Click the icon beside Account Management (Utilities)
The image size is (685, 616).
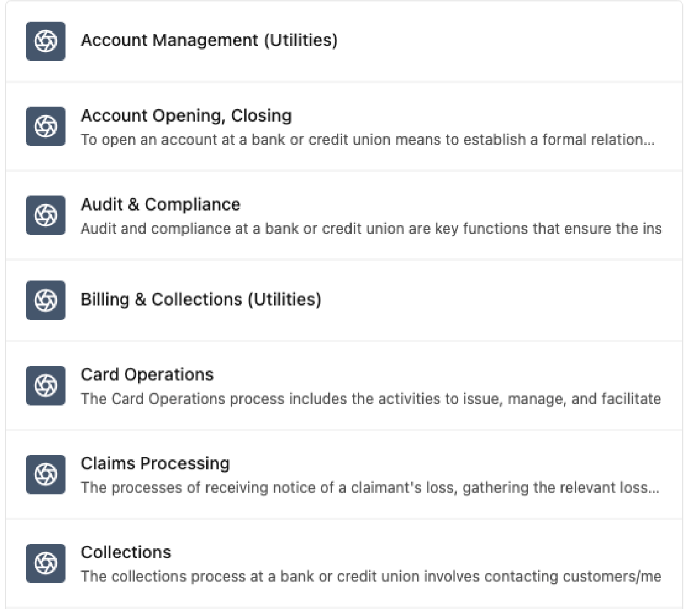46,41
